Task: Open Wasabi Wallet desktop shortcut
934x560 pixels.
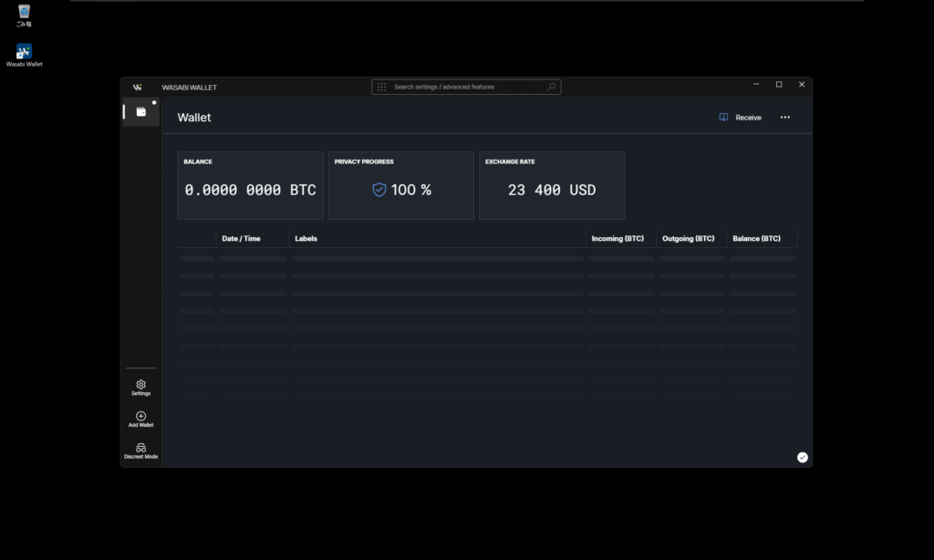Action: (25, 55)
